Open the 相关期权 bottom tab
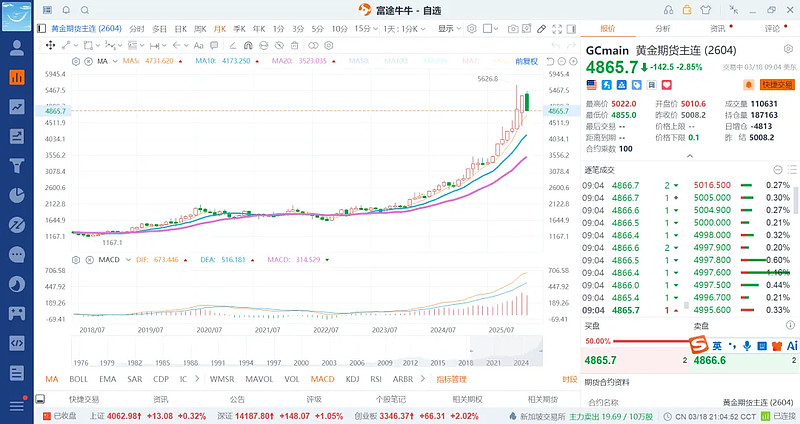The height and width of the screenshot is (424, 800). [467, 399]
